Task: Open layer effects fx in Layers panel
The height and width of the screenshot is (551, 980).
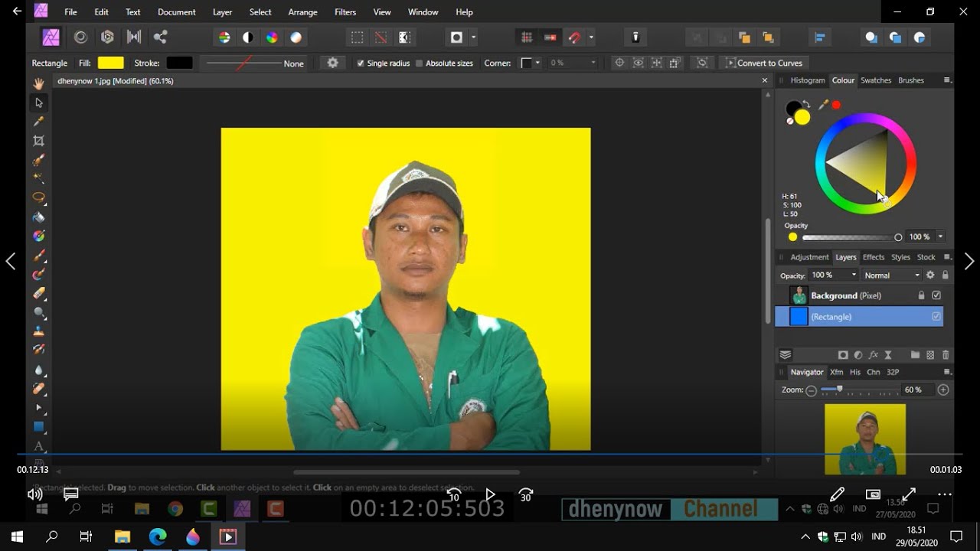Action: click(x=873, y=355)
